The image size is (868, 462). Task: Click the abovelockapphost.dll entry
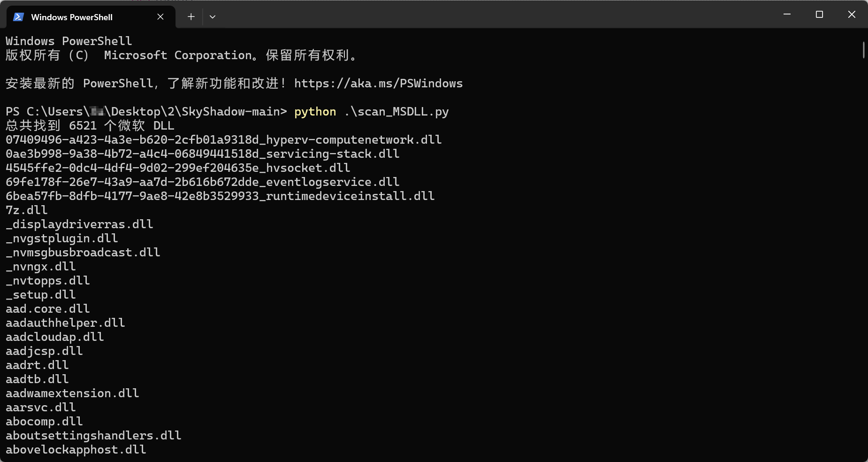click(76, 450)
